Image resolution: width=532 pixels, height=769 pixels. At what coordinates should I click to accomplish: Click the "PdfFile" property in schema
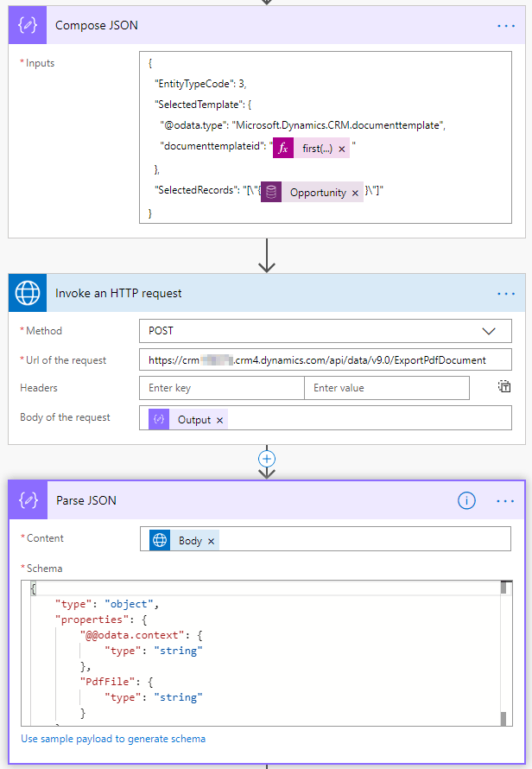[x=117, y=682]
